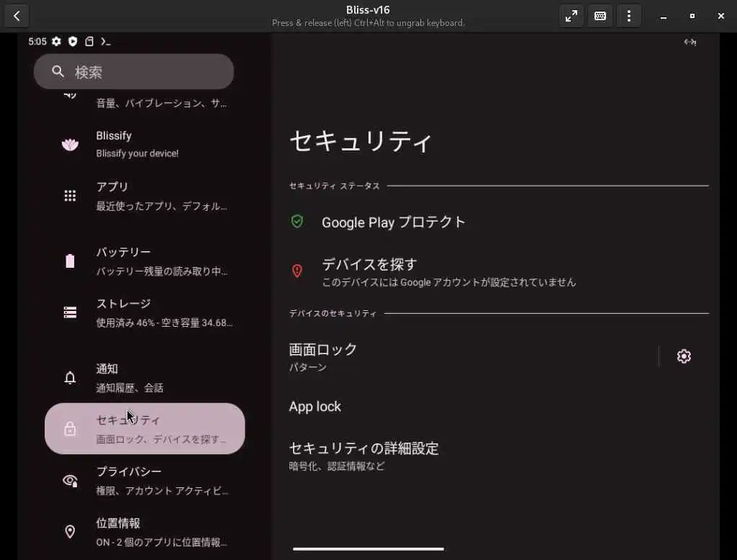Click the terminal prompt icon in the status bar
The height and width of the screenshot is (560, 737).
[106, 41]
